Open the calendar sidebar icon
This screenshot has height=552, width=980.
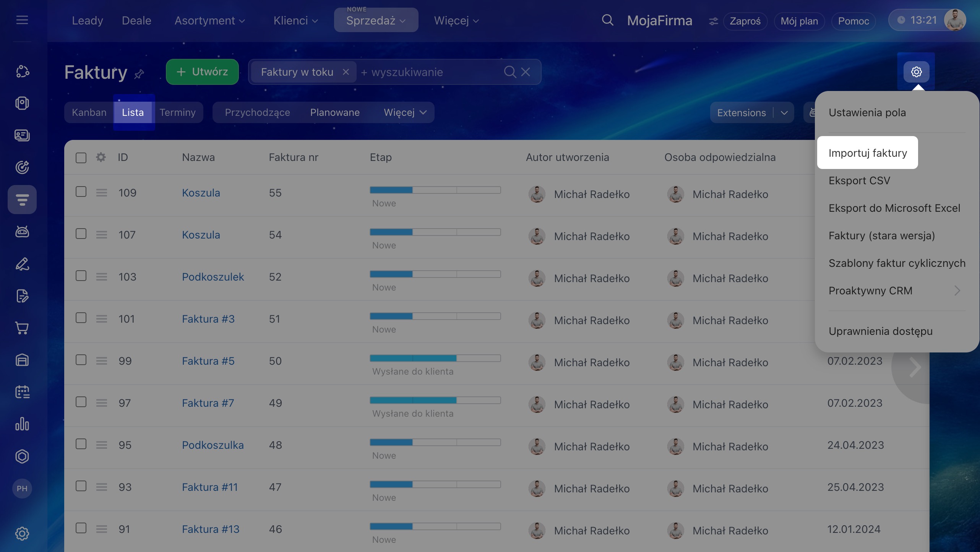[22, 392]
